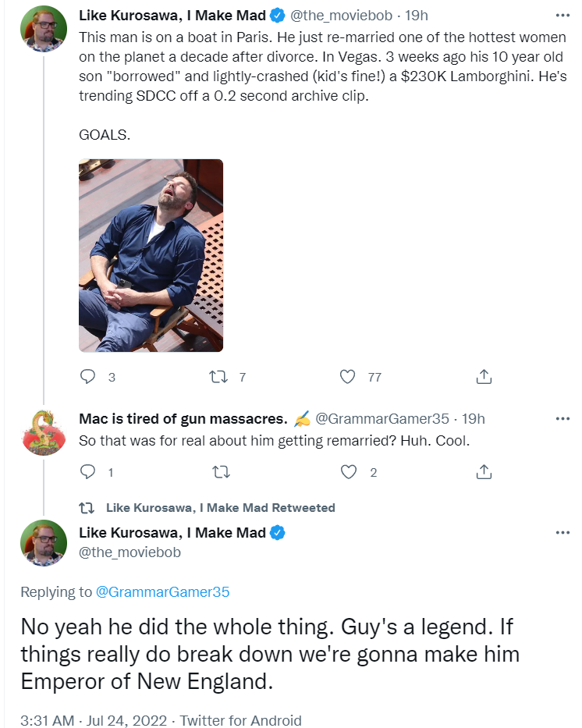
Task: Click the Twitter for Android source link
Action: coord(240,720)
